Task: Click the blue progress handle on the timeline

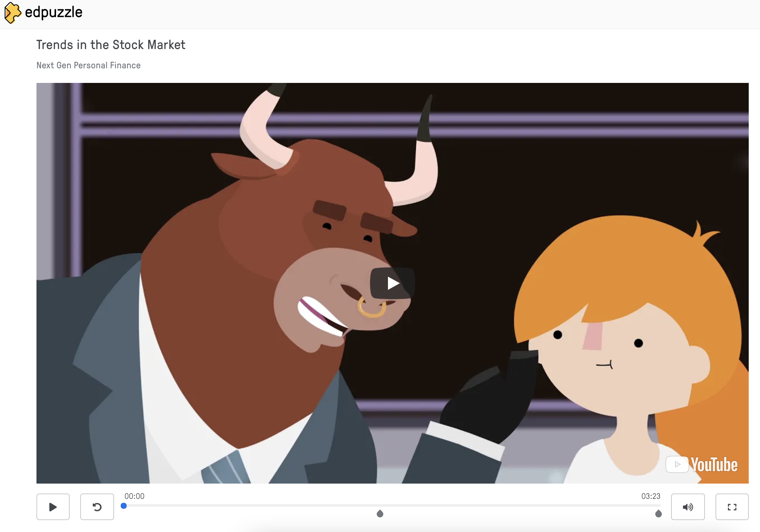Action: pyautogui.click(x=124, y=506)
